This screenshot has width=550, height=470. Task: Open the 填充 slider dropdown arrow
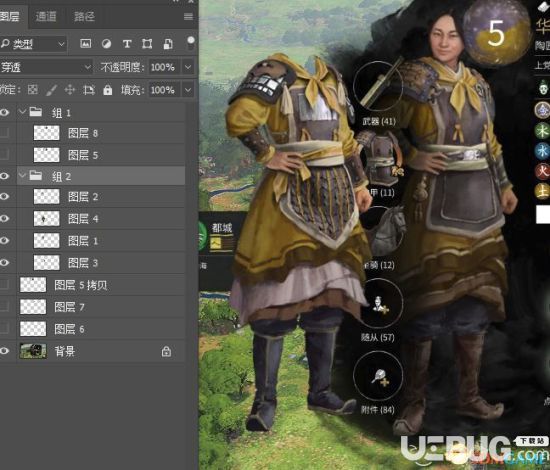[188, 90]
